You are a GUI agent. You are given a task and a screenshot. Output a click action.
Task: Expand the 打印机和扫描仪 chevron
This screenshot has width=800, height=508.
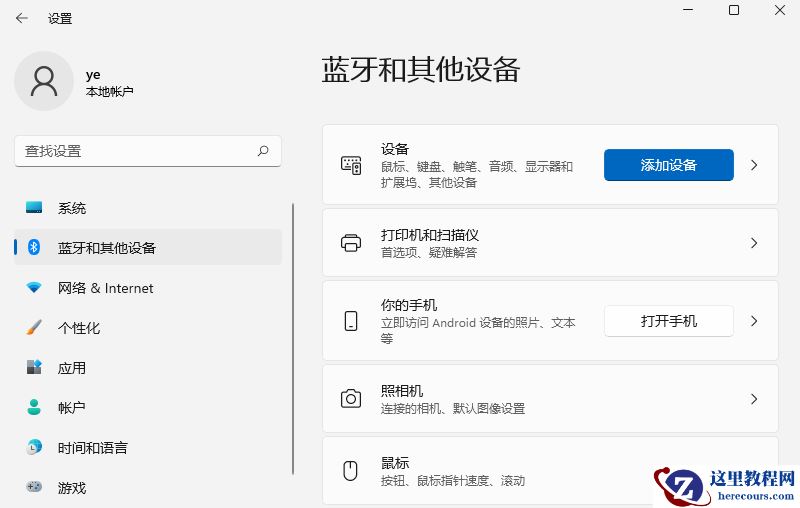[x=754, y=243]
